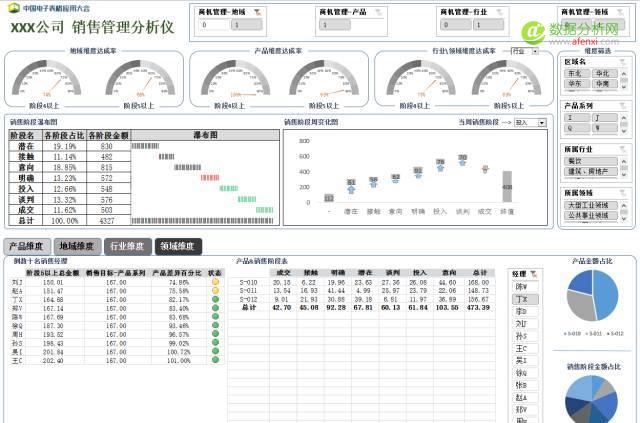Viewport: 640px width, 423px height.
Task: Select manager 赵A in 经理 slicer
Action: click(x=525, y=397)
